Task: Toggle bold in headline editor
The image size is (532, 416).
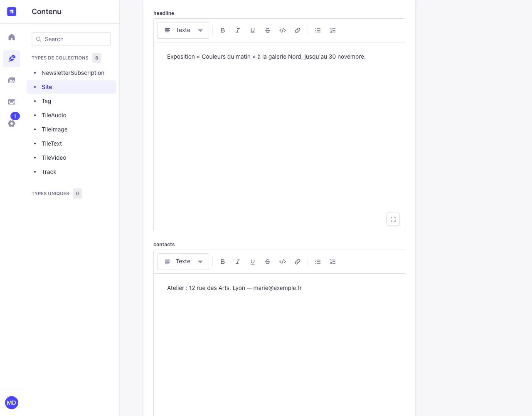Action: pyautogui.click(x=223, y=30)
